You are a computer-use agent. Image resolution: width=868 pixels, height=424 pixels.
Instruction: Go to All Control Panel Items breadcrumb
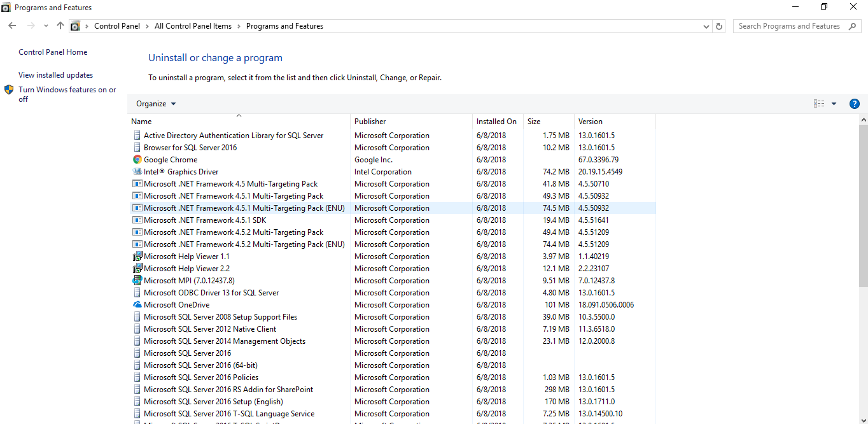[193, 26]
